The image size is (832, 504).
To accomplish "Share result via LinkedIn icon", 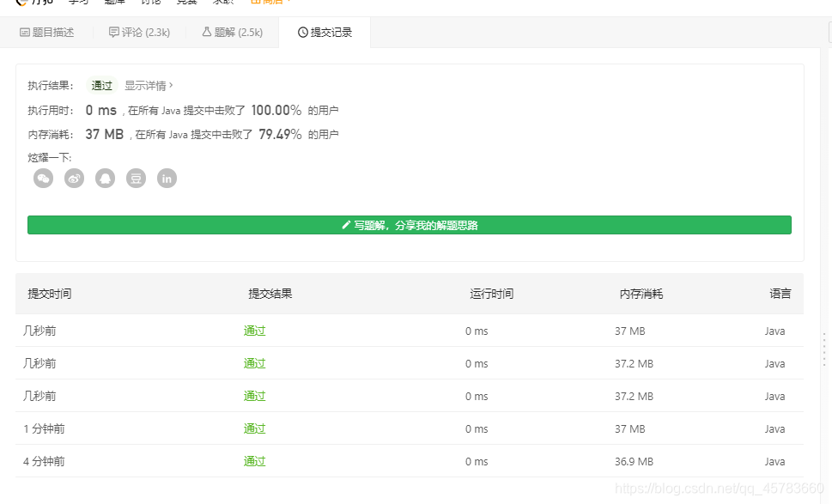I will [167, 179].
